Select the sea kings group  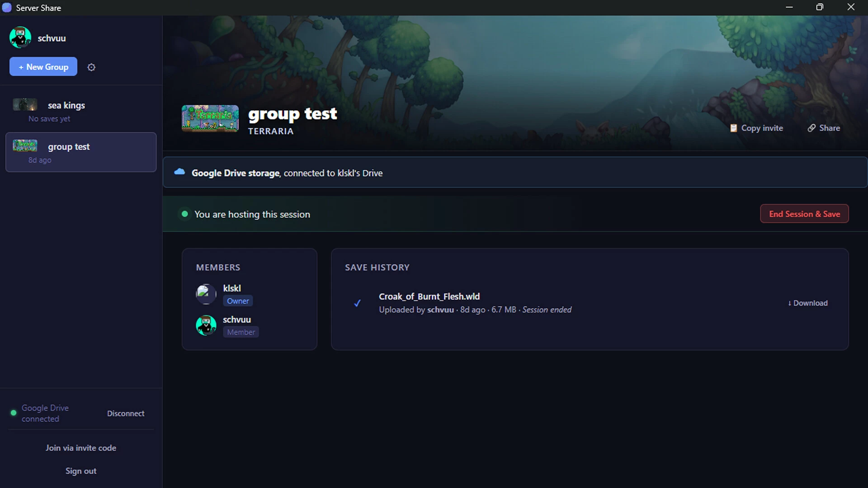[81, 111]
